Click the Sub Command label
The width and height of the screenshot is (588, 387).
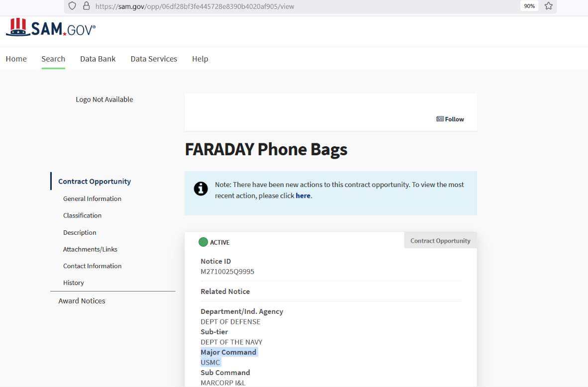coord(225,373)
